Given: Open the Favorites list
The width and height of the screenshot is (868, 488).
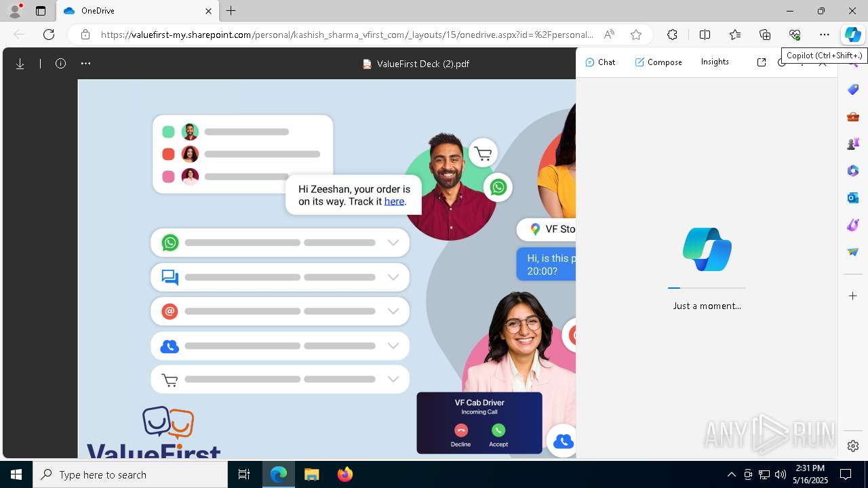Looking at the screenshot, I should coord(735,35).
